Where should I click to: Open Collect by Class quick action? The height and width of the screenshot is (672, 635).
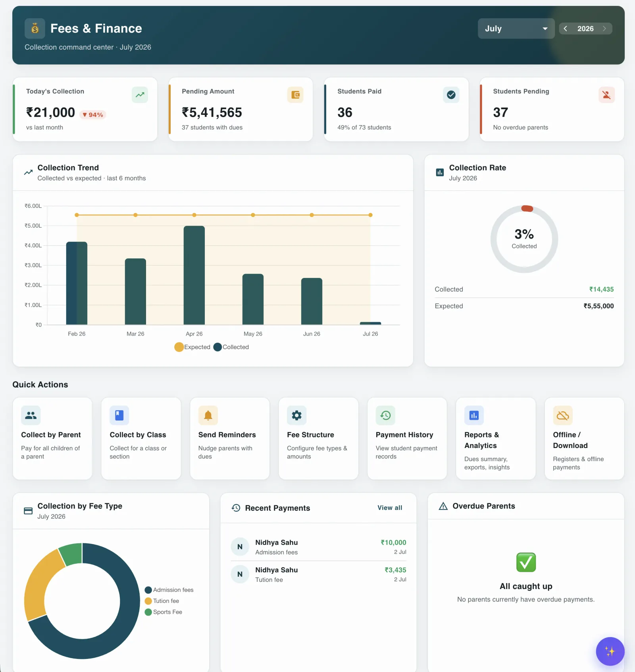[x=141, y=438]
